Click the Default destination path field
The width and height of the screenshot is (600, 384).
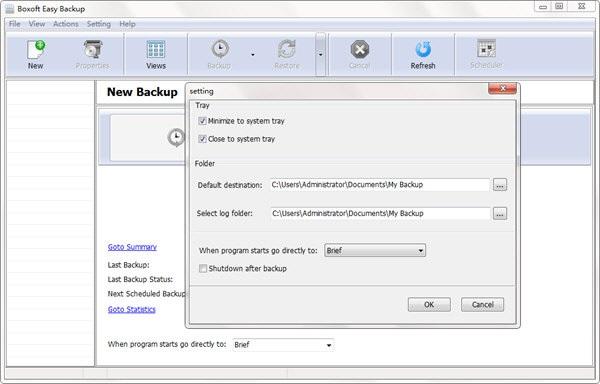[x=380, y=185]
